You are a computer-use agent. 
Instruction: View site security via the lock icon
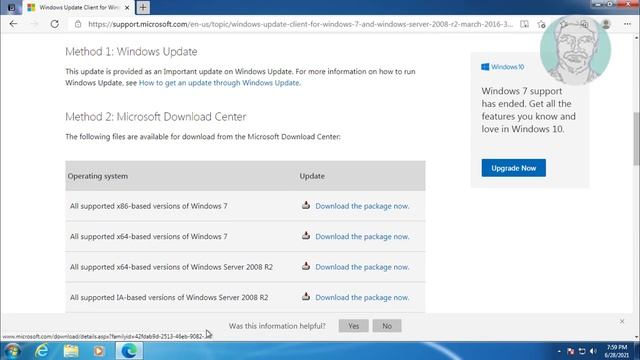(78, 24)
